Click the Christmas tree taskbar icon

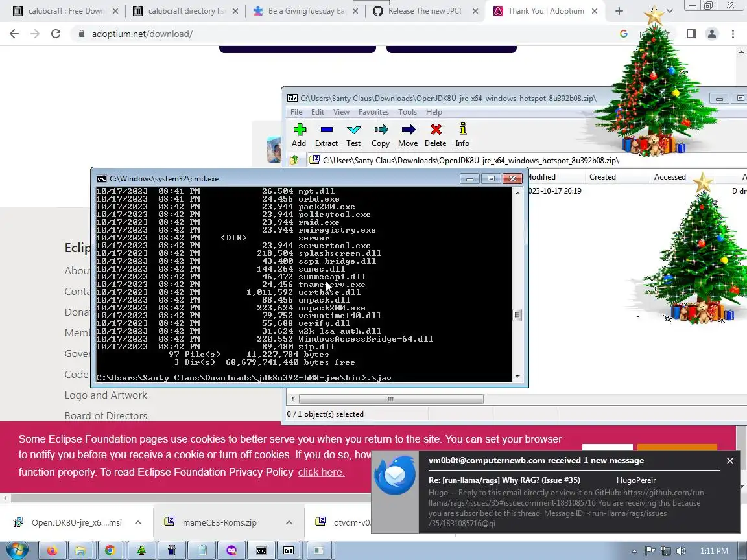[141, 550]
